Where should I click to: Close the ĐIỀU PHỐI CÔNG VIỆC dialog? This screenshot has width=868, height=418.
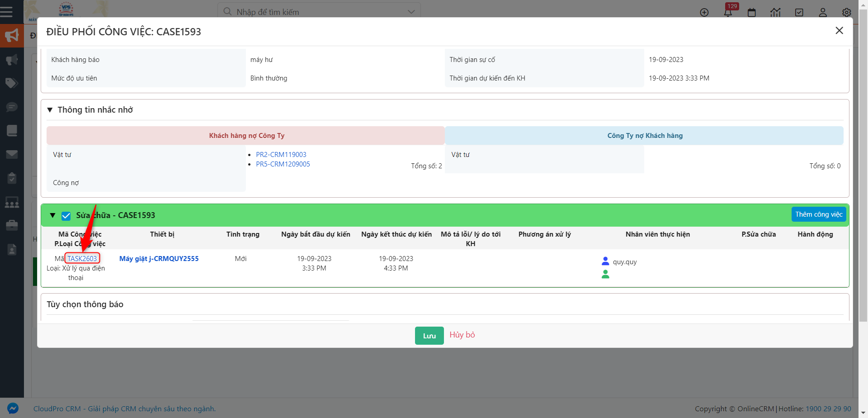pos(840,30)
